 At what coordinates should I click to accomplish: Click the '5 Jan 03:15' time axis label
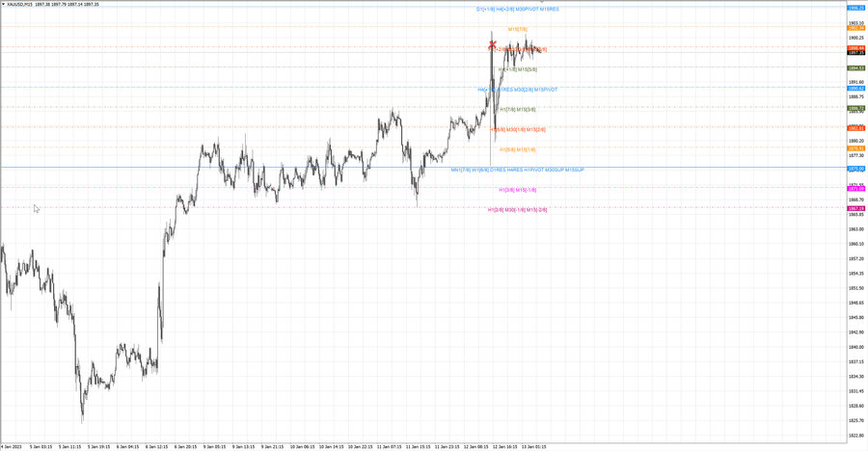click(x=41, y=446)
